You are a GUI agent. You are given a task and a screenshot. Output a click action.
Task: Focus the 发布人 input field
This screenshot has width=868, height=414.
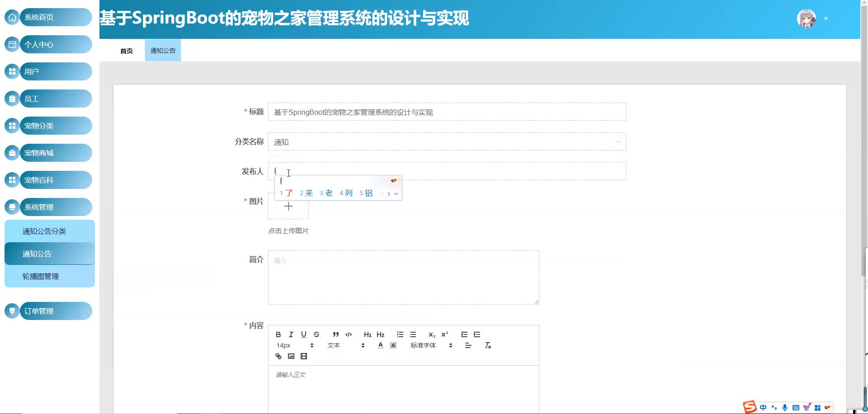pyautogui.click(x=447, y=171)
